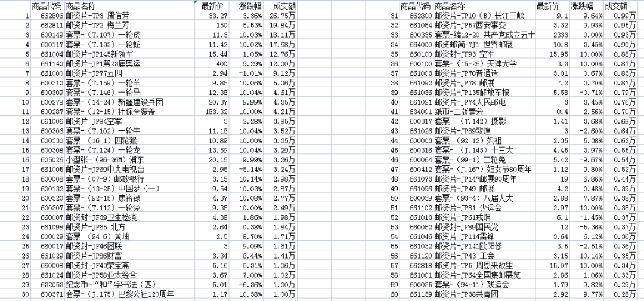Select product code 600330
644x301 pixels.
point(51,140)
